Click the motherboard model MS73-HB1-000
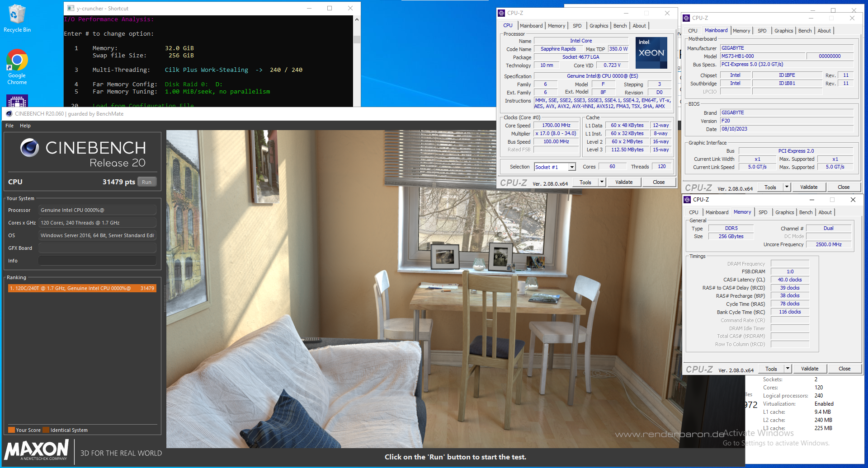This screenshot has height=468, width=868. coord(763,56)
